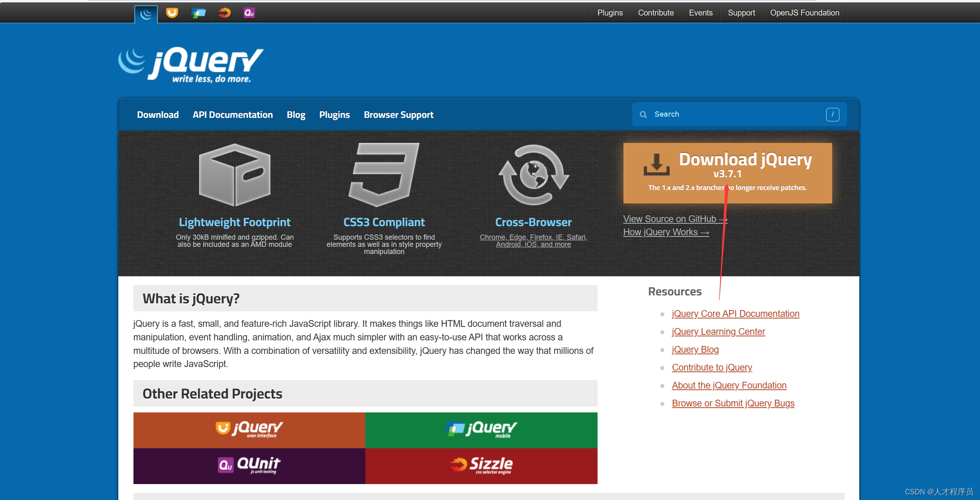
Task: Open Contribute in the top bar
Action: point(656,13)
